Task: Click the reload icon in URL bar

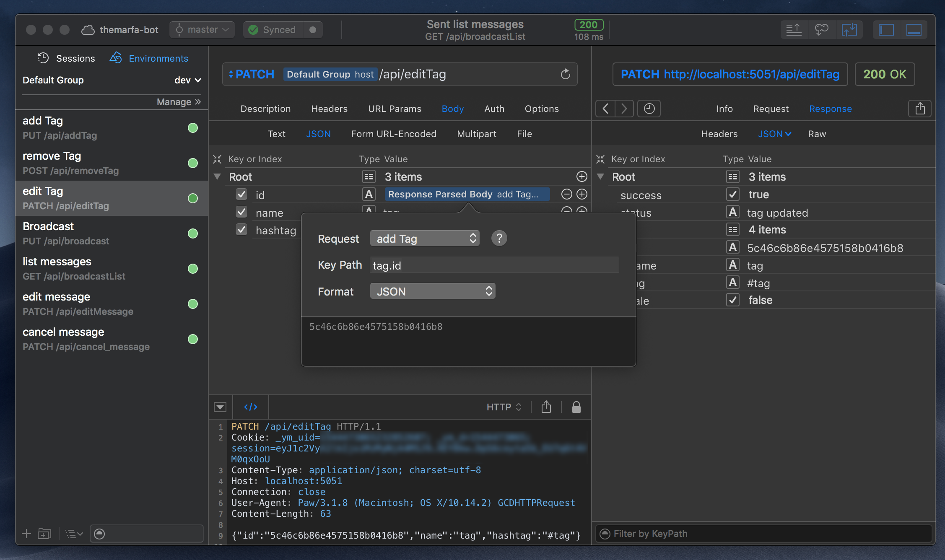Action: [565, 74]
